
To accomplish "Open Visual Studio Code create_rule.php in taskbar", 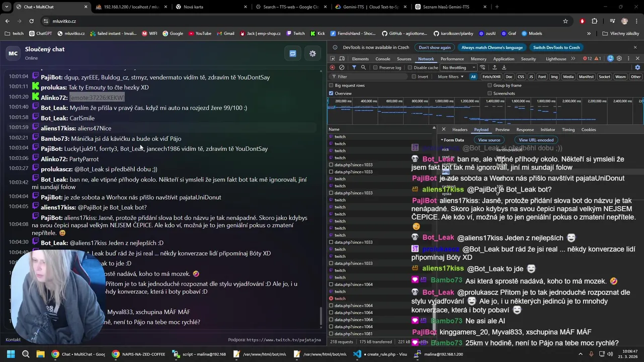I will click(381, 354).
